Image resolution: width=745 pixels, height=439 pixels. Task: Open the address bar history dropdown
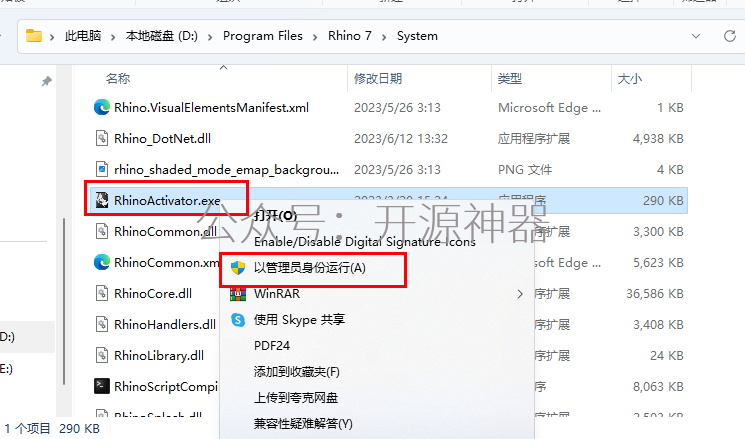[696, 36]
